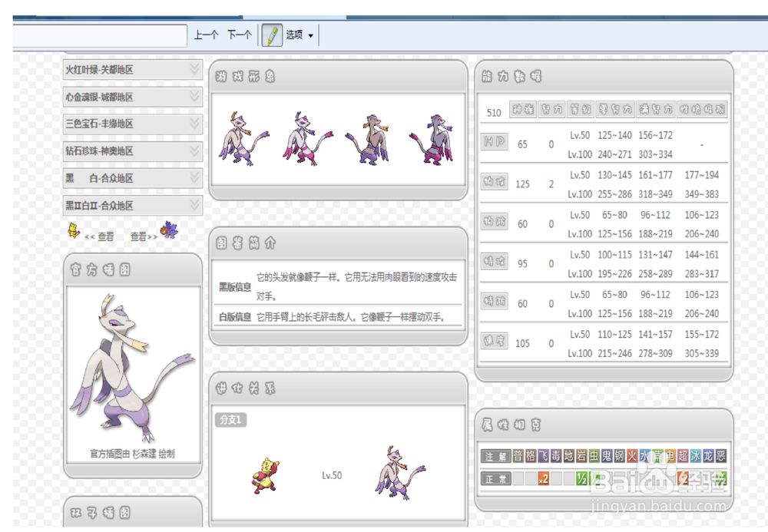Click the 种族 stats column header

click(x=522, y=109)
